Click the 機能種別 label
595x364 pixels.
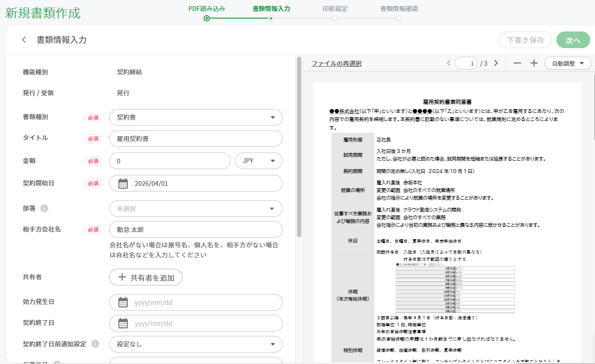pos(35,72)
